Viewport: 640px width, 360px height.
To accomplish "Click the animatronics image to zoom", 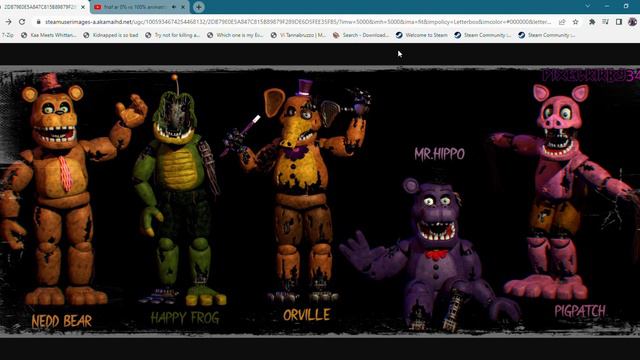I will pos(320,202).
